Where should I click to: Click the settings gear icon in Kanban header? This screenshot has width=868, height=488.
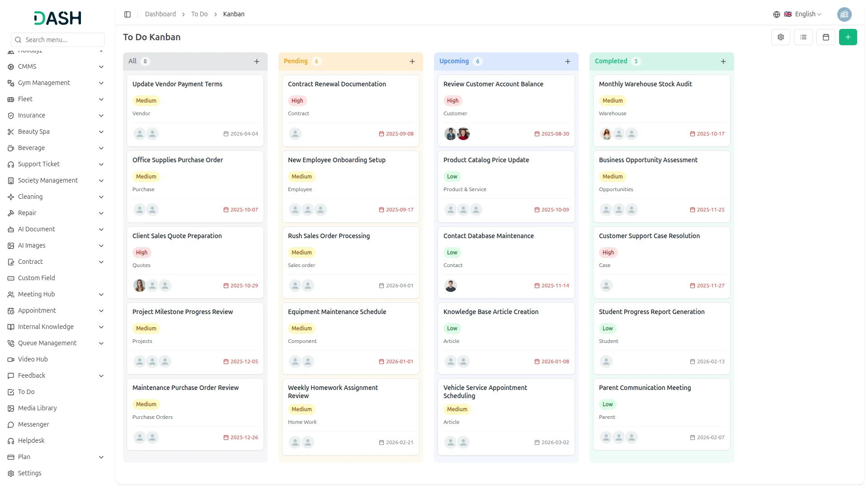coord(780,37)
